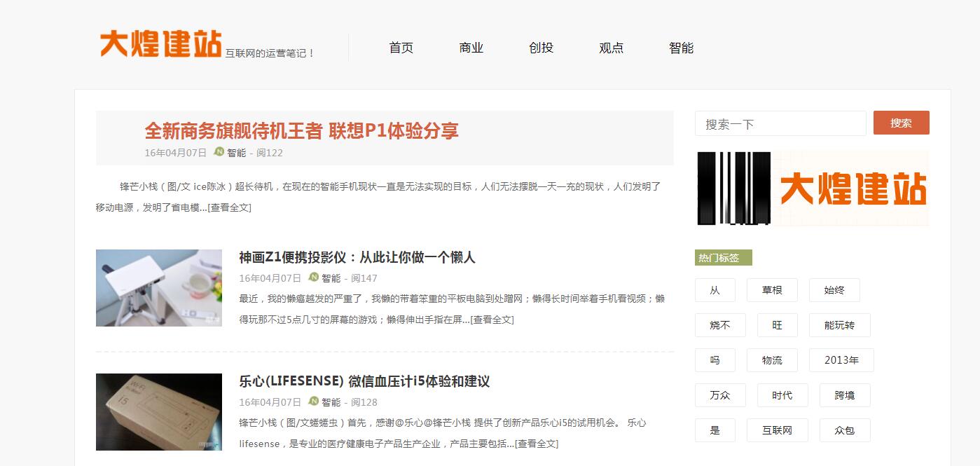Select the 始终 hot tag
Viewport: 980px width, 466px height.
pyautogui.click(x=834, y=290)
